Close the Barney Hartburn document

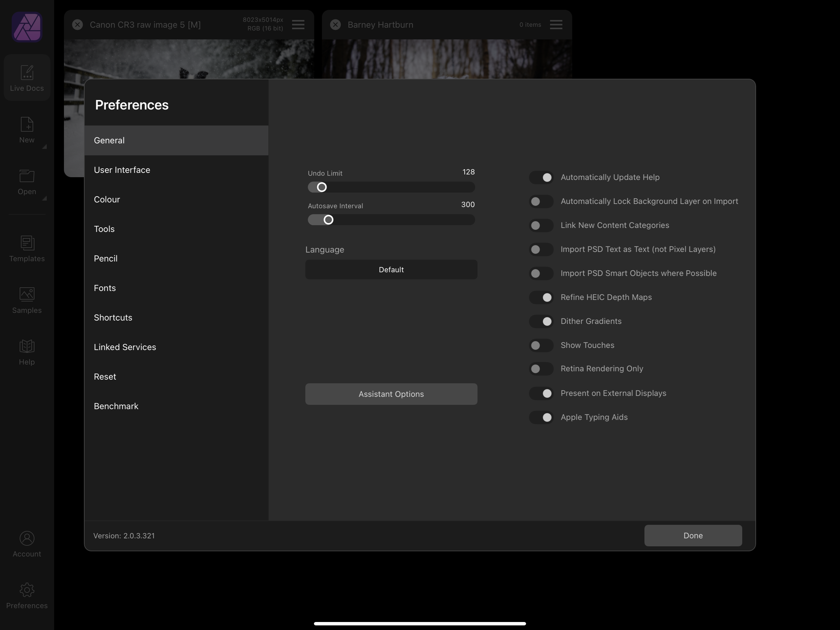coord(335,25)
